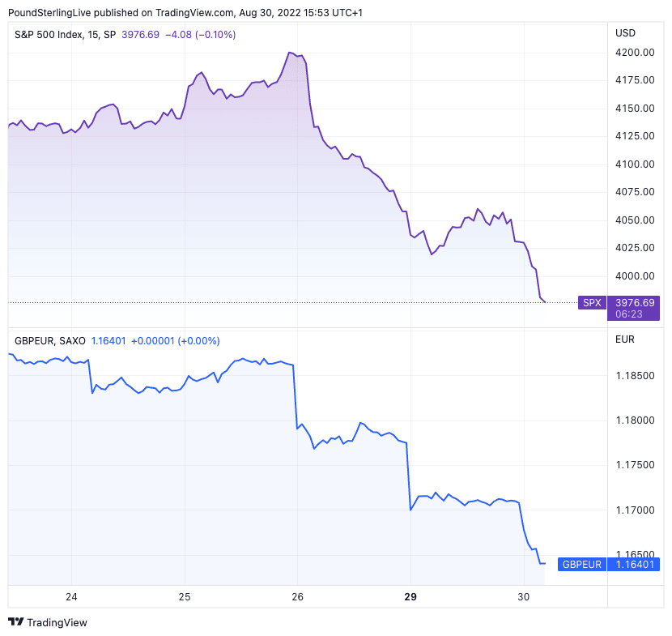Click the TradingView logo icon
Screen dimensions: 672x636
point(15,622)
